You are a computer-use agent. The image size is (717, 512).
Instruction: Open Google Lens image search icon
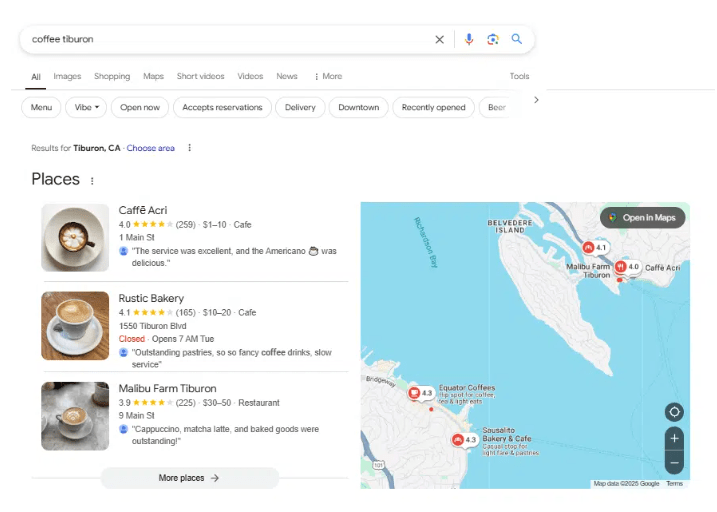(x=492, y=39)
